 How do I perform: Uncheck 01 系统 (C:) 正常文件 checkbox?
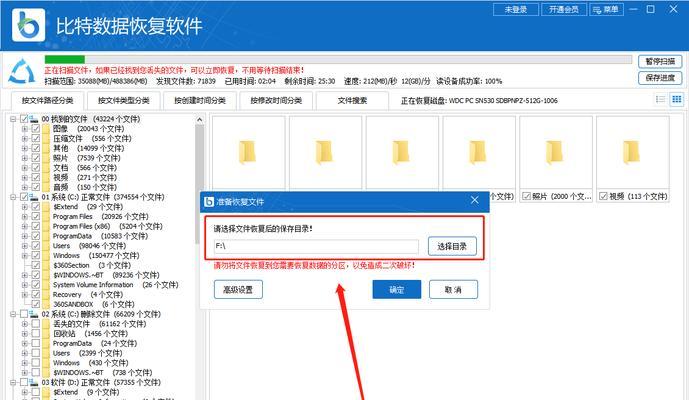(x=24, y=197)
